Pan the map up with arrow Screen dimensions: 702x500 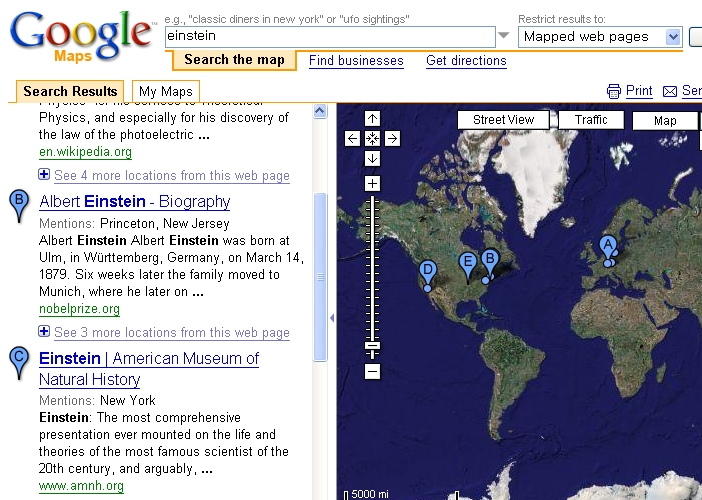tap(372, 119)
